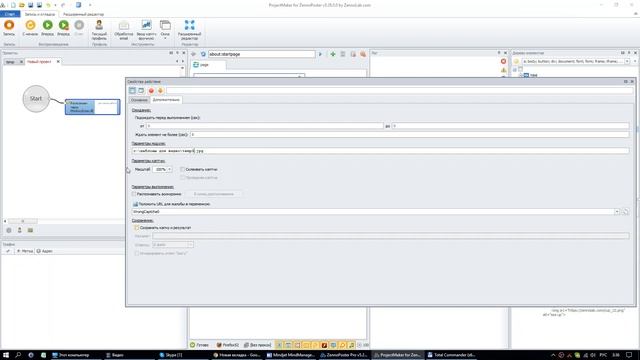Click the gear icon below project canvas
The height and width of the screenshot is (360, 640).
[x=9, y=230]
